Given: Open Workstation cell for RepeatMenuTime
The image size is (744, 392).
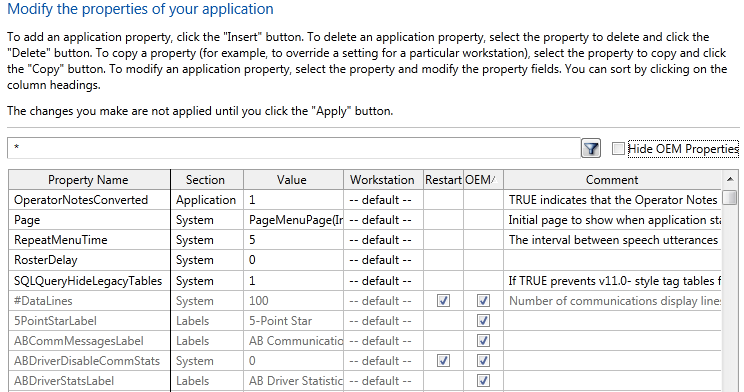Looking at the screenshot, I should coord(383,240).
